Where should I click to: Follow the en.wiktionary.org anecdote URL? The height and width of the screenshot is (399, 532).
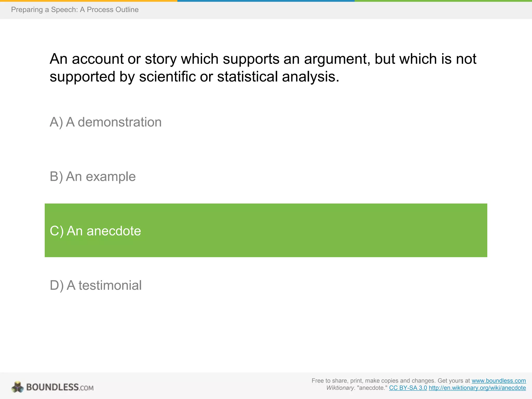[477, 388]
